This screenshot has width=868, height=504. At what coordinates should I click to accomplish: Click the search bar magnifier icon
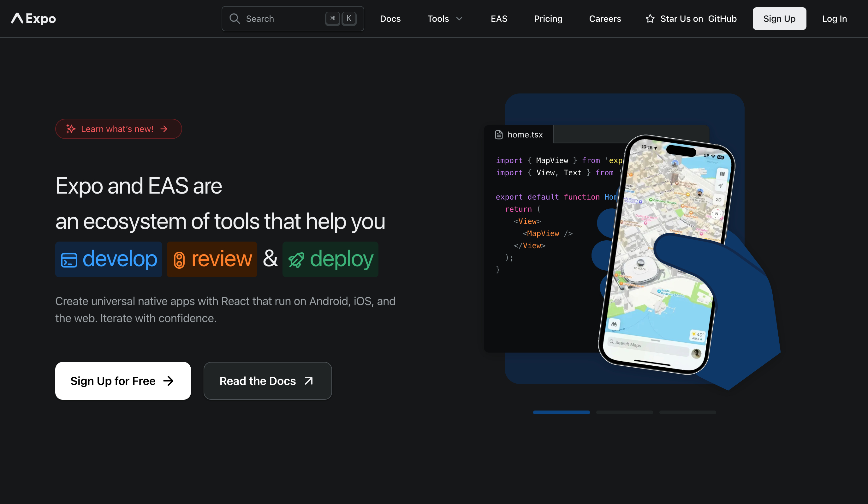235,19
